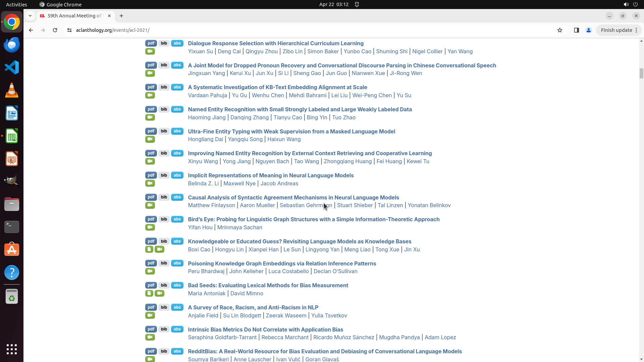Image resolution: width=644 pixels, height=362 pixels.
Task: Show abstract of A Survey of Race, Racism paper
Action: click(x=177, y=307)
